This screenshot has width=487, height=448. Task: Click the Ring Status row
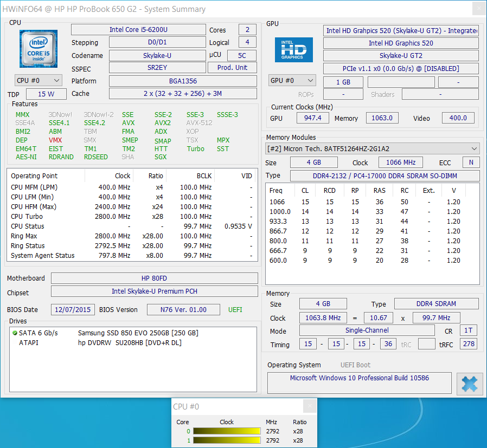132,246
